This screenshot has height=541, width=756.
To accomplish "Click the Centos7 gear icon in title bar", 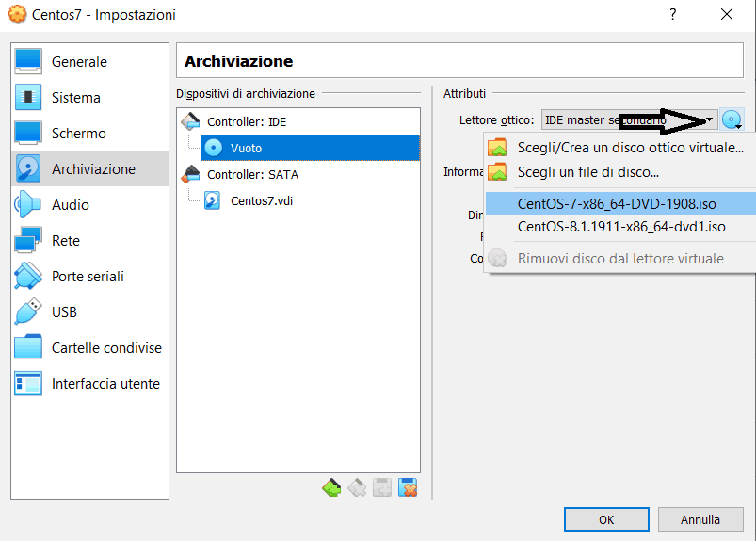I will tap(18, 14).
